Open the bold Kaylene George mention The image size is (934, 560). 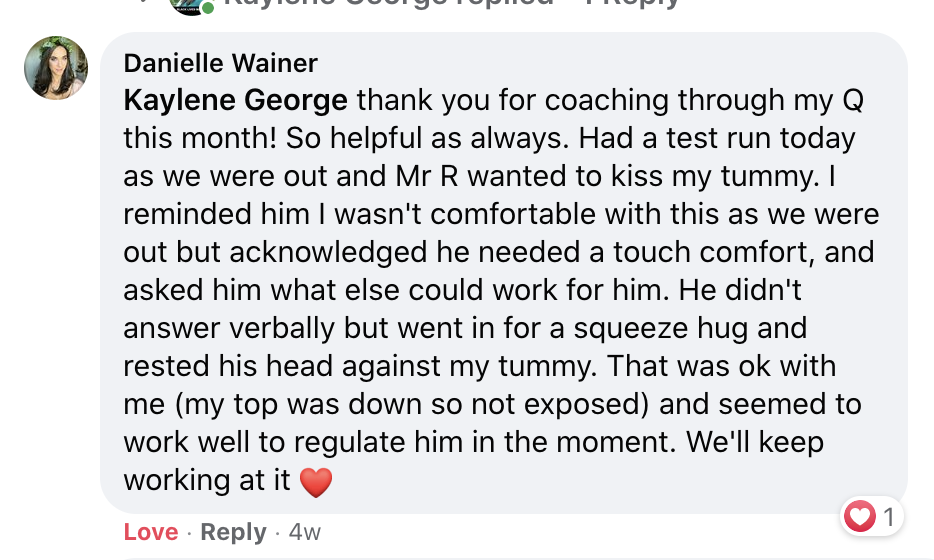point(236,101)
